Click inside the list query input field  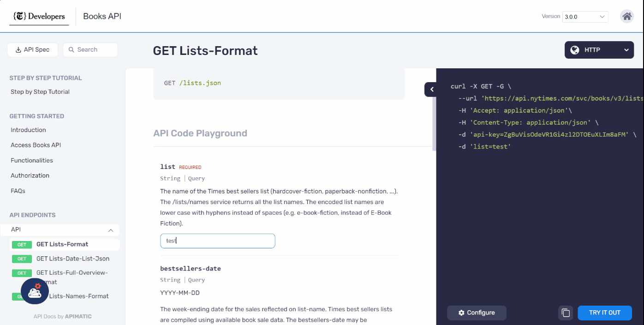click(217, 241)
